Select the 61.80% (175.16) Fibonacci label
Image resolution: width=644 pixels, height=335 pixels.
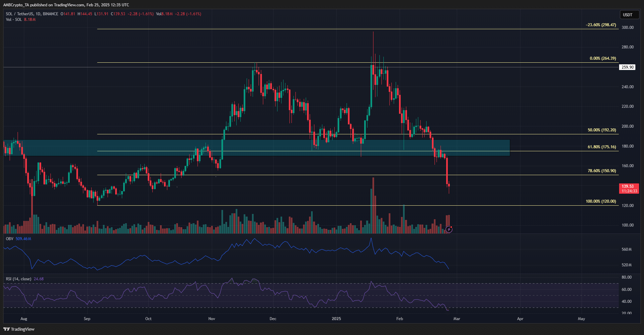[602, 147]
